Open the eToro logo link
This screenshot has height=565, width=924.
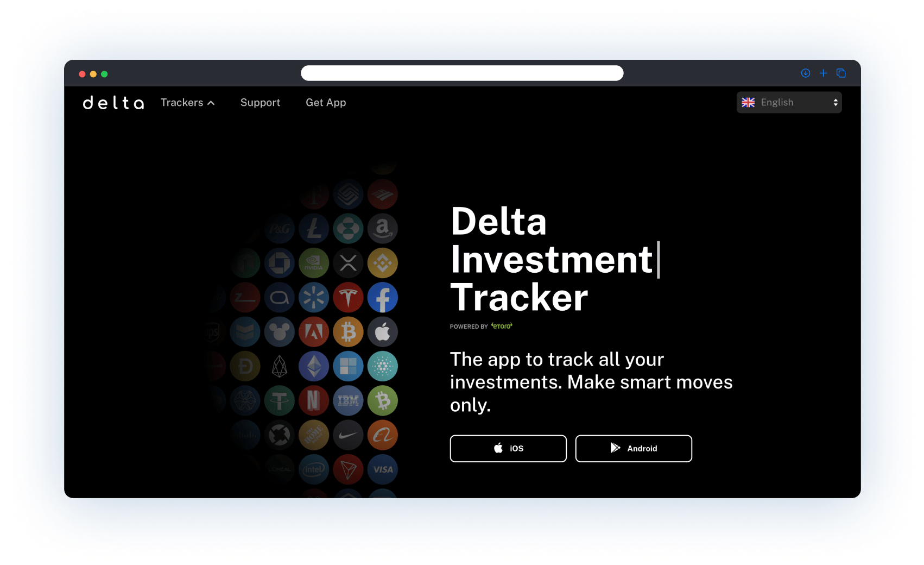tap(502, 326)
